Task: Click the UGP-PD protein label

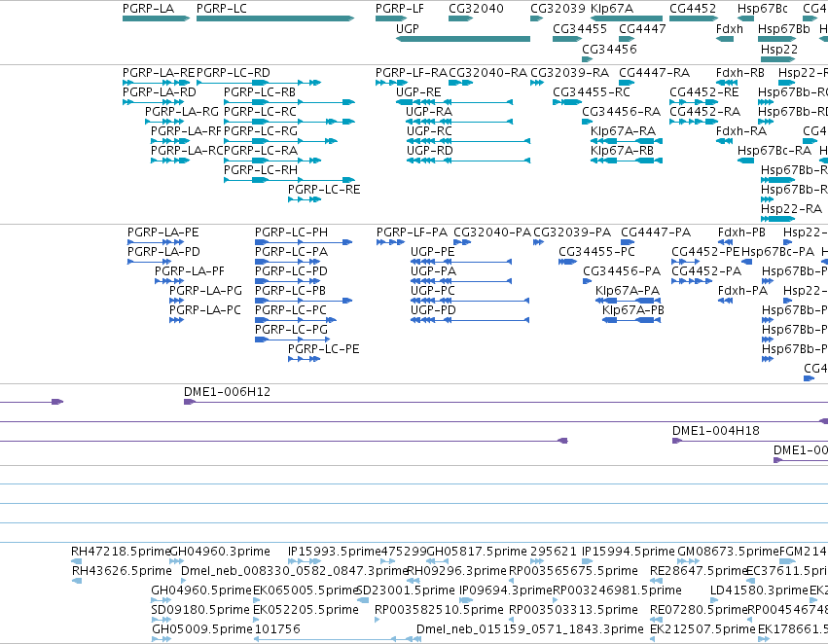Action: (x=433, y=310)
